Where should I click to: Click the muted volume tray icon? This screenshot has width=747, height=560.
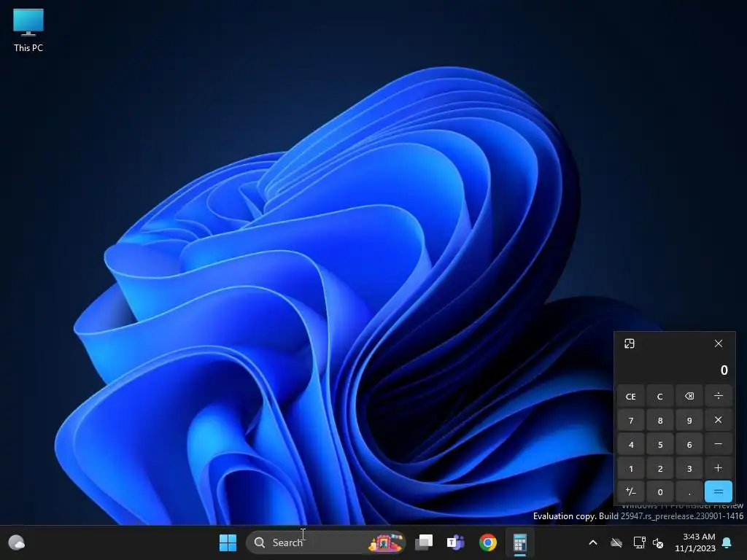[658, 542]
